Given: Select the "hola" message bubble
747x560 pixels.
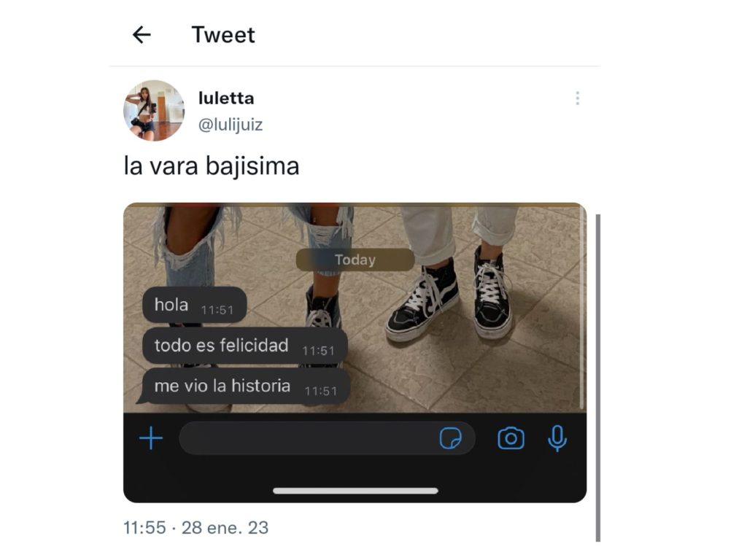Looking at the screenshot, I should tap(195, 306).
